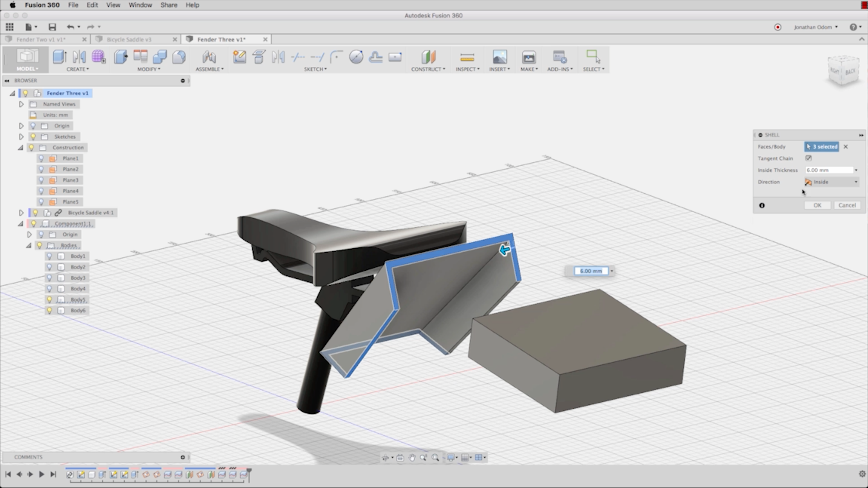Hide Plane1 using its lightbulb
The height and width of the screenshot is (488, 868).
[x=41, y=158]
